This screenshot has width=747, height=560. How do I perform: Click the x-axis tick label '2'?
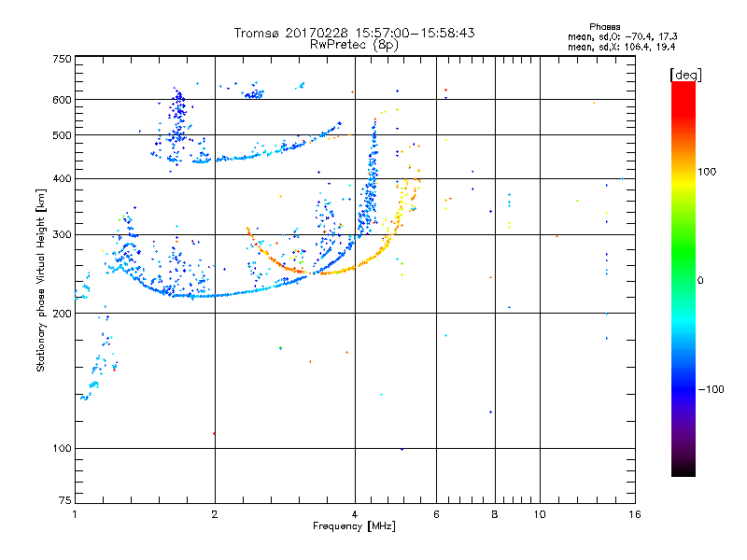pos(215,514)
